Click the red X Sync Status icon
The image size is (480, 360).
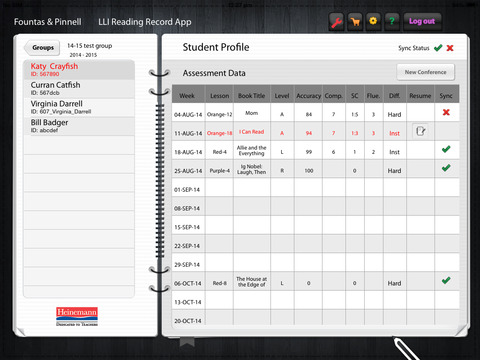450,48
